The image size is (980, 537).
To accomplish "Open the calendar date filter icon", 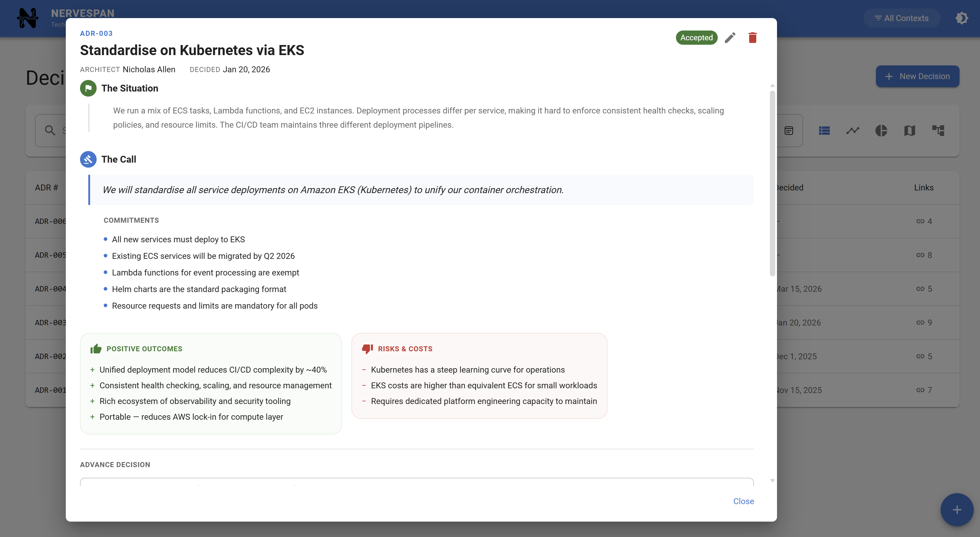I will pyautogui.click(x=789, y=131).
